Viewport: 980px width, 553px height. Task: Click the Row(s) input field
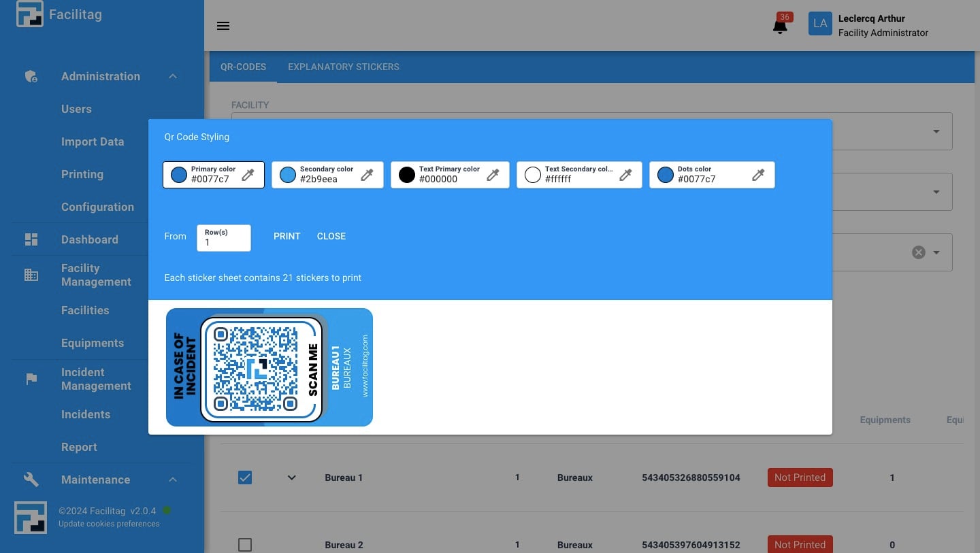pyautogui.click(x=224, y=238)
